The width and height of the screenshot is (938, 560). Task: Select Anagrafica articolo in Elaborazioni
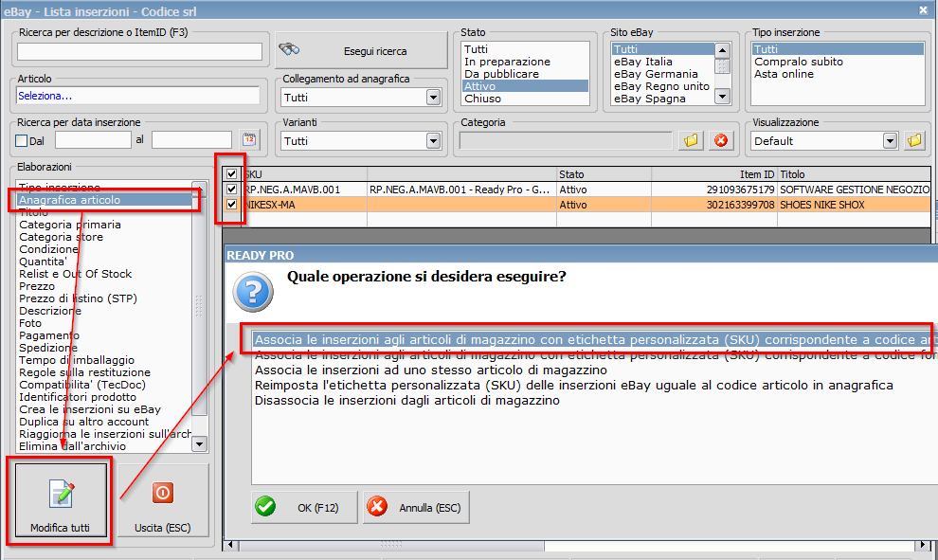click(x=104, y=200)
